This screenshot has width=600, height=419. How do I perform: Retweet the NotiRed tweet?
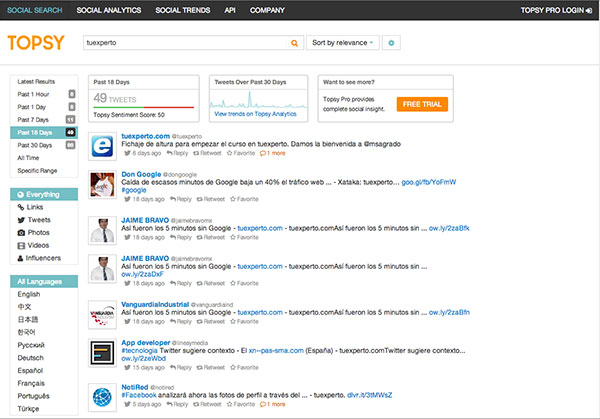point(208,405)
